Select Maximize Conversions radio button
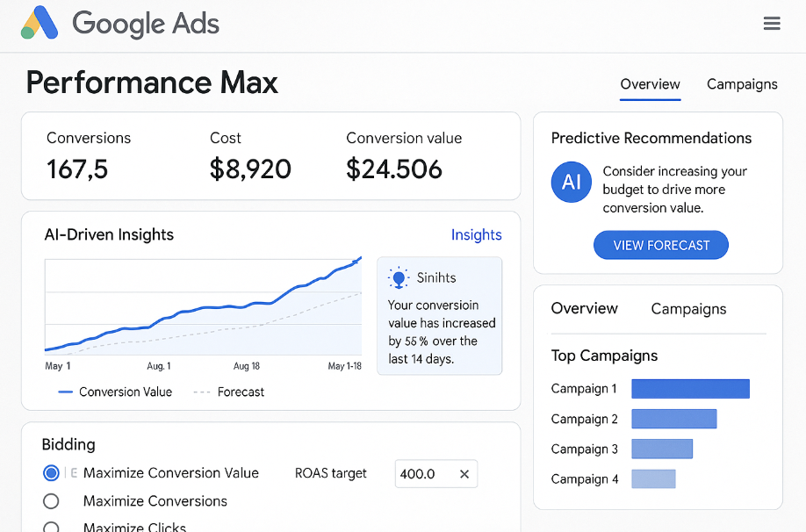The image size is (806, 532). [x=51, y=501]
